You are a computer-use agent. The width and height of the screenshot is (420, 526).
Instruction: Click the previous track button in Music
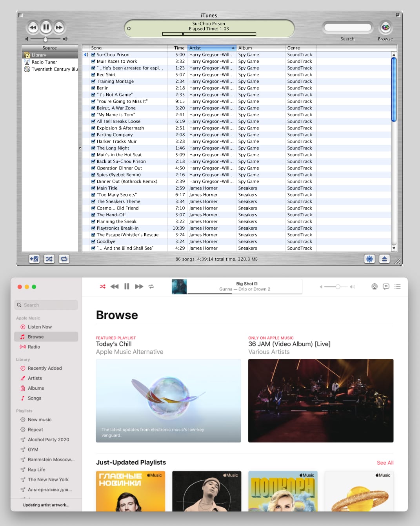pyautogui.click(x=115, y=287)
